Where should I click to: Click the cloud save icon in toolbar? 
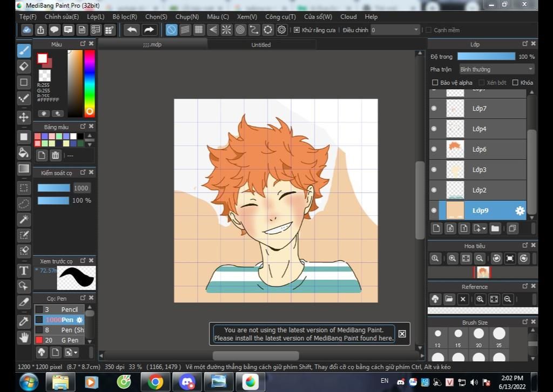click(26, 30)
